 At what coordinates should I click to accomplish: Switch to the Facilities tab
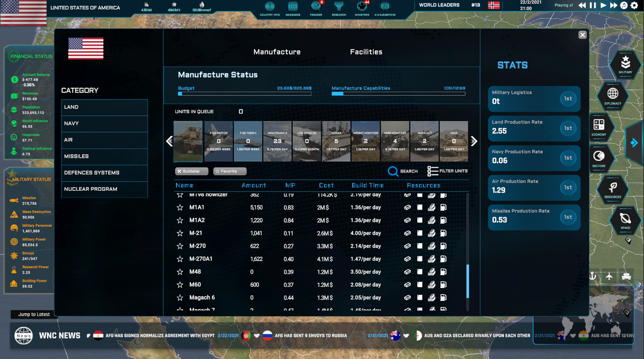point(366,52)
